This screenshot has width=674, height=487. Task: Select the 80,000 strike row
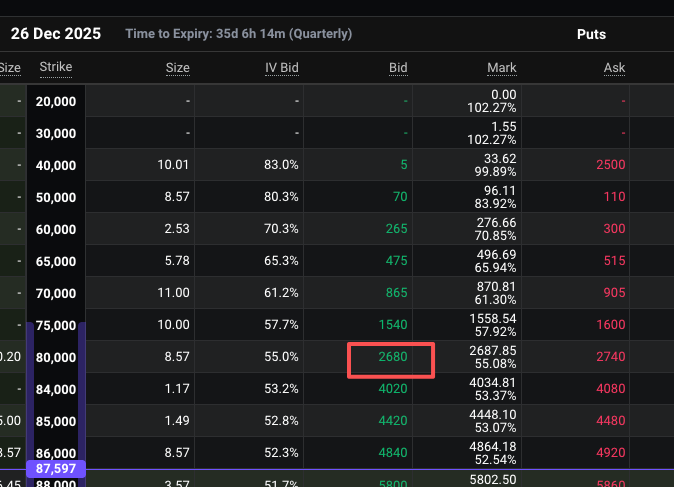tap(56, 357)
